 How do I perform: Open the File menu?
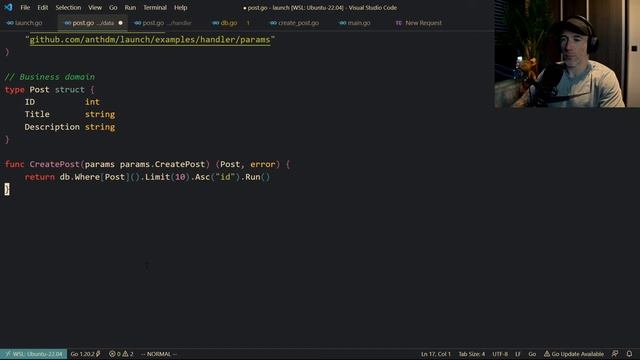point(25,7)
